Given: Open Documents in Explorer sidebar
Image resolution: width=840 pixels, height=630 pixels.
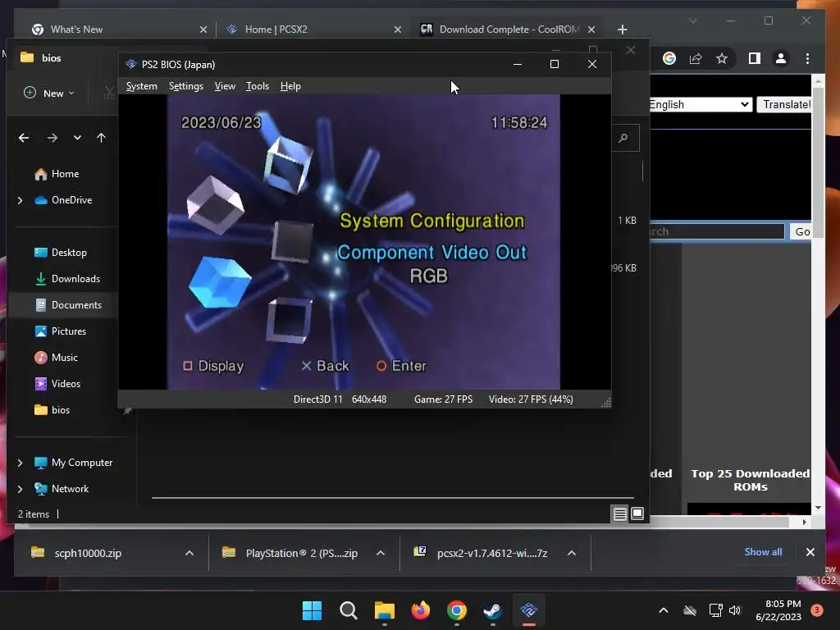Looking at the screenshot, I should (x=76, y=305).
